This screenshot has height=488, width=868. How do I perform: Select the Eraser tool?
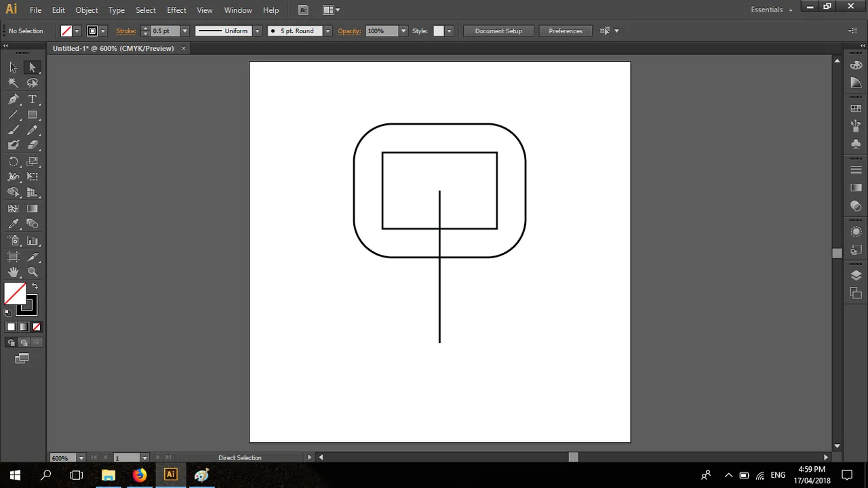(32, 145)
